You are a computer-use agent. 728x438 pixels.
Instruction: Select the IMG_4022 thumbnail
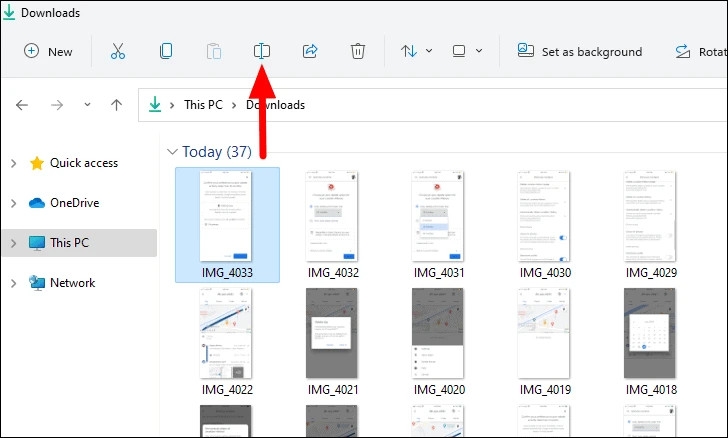point(226,333)
